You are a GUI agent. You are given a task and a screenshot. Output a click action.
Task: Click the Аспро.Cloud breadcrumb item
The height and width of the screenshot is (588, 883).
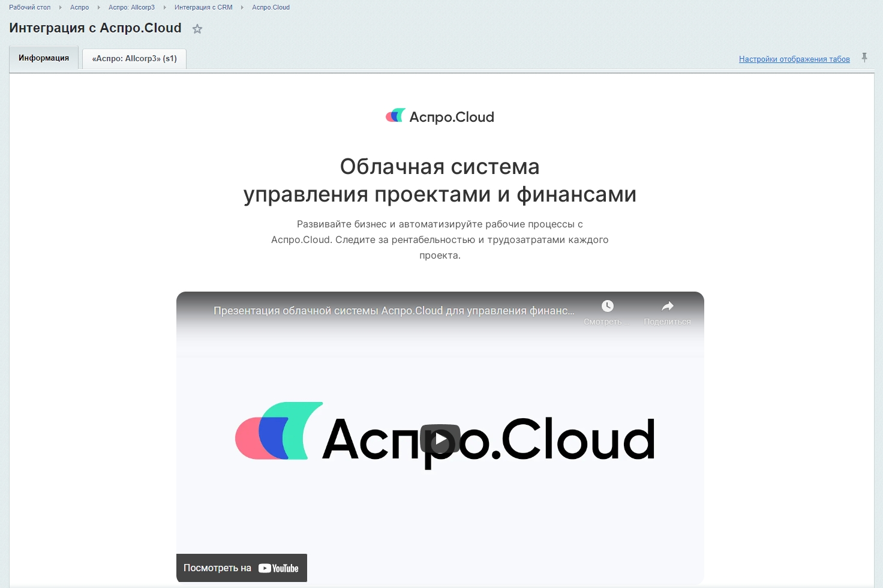[x=271, y=7]
